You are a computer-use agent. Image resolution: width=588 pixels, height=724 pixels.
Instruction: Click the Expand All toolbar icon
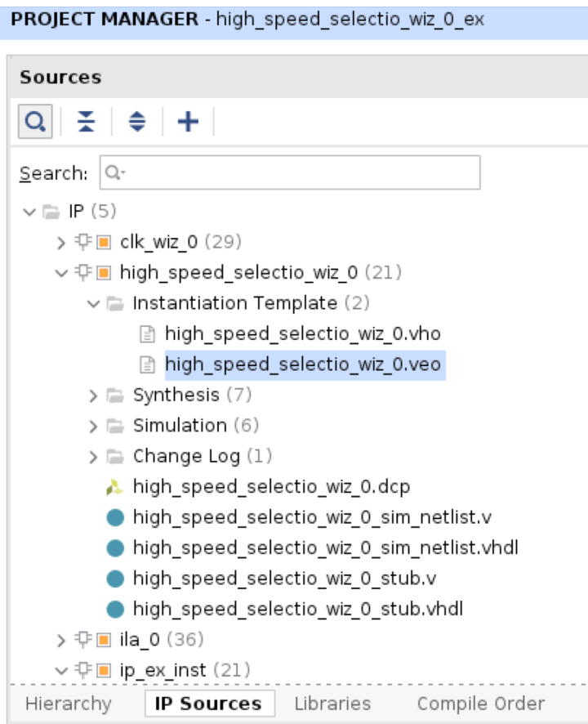(137, 123)
